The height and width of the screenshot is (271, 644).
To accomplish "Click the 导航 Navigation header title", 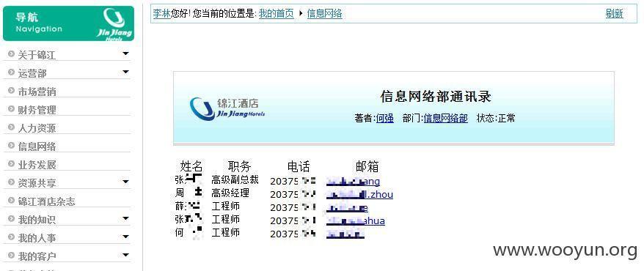I will click(39, 23).
